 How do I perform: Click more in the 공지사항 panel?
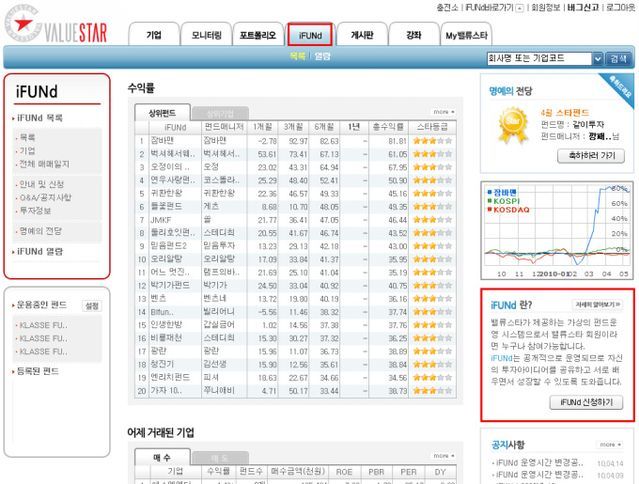point(610,444)
